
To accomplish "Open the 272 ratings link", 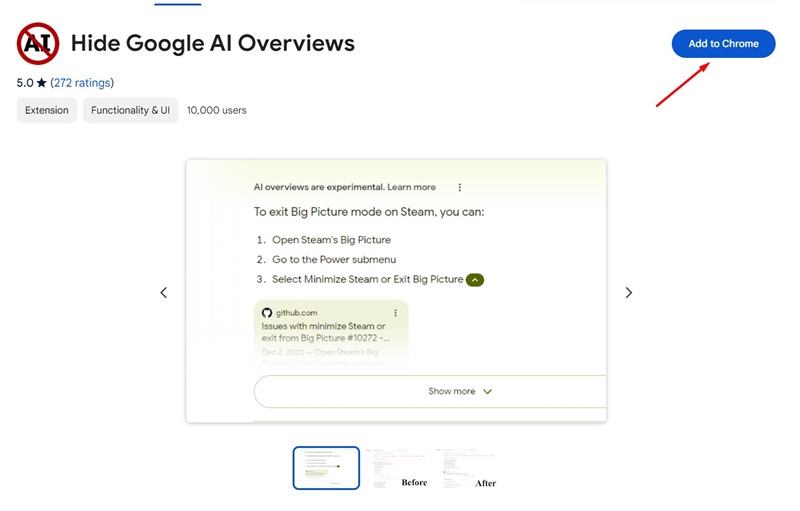I will [82, 83].
